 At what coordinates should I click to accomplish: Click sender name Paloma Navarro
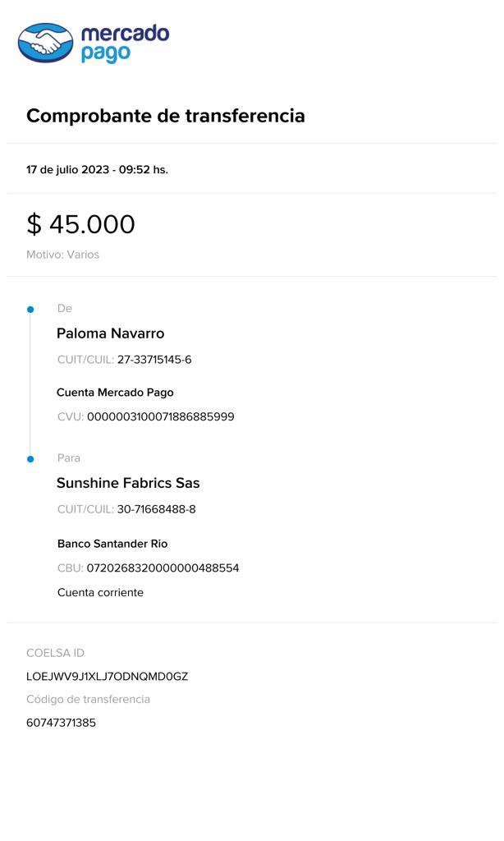[110, 333]
